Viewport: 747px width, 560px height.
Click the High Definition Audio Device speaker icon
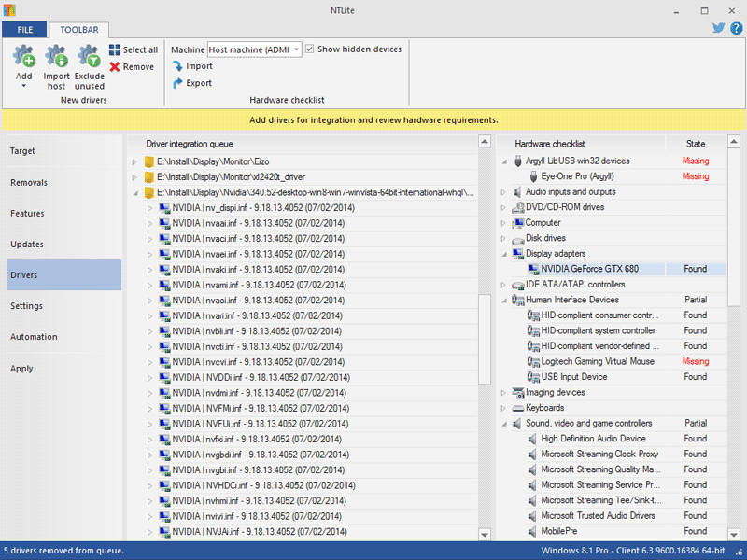(x=532, y=439)
